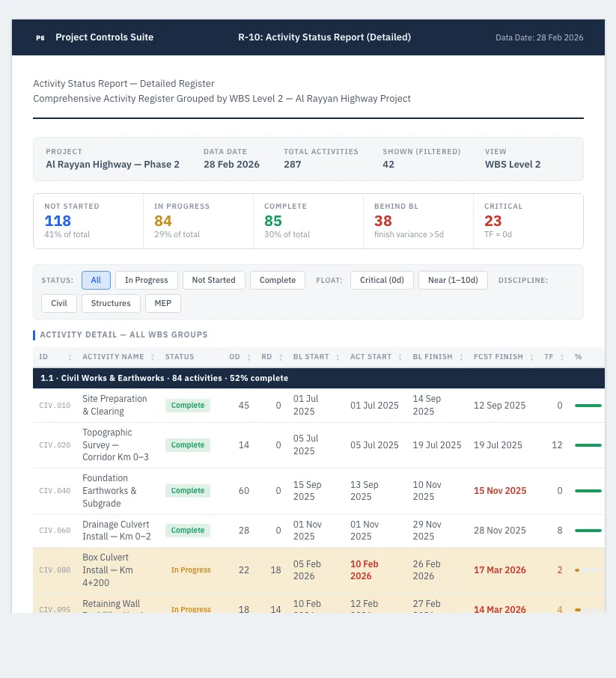The height and width of the screenshot is (678, 616).
Task: Sort table by ID column arrows
Action: click(x=70, y=357)
